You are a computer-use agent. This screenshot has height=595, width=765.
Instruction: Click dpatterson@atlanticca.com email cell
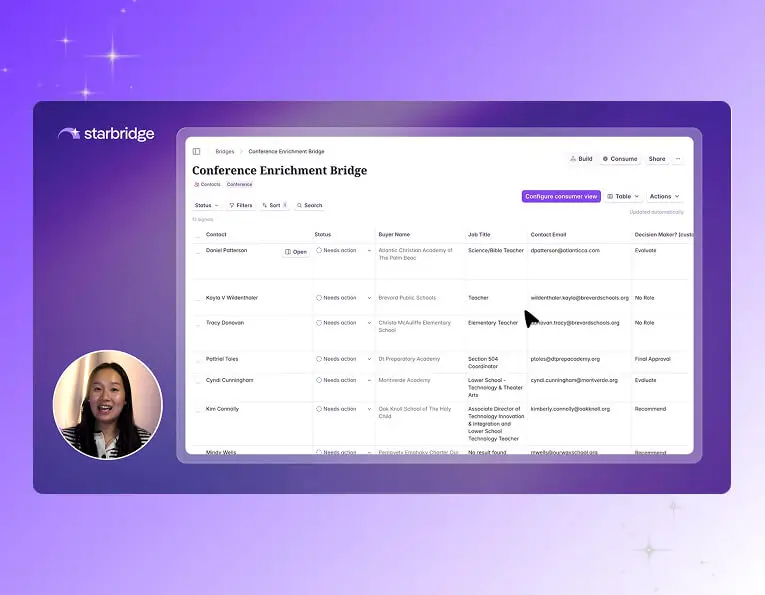click(x=565, y=250)
